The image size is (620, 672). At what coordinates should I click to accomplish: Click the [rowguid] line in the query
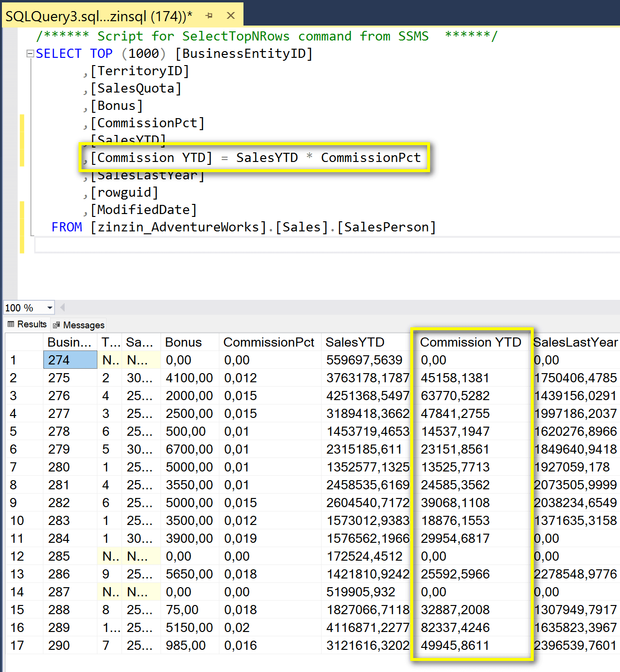coord(121,192)
